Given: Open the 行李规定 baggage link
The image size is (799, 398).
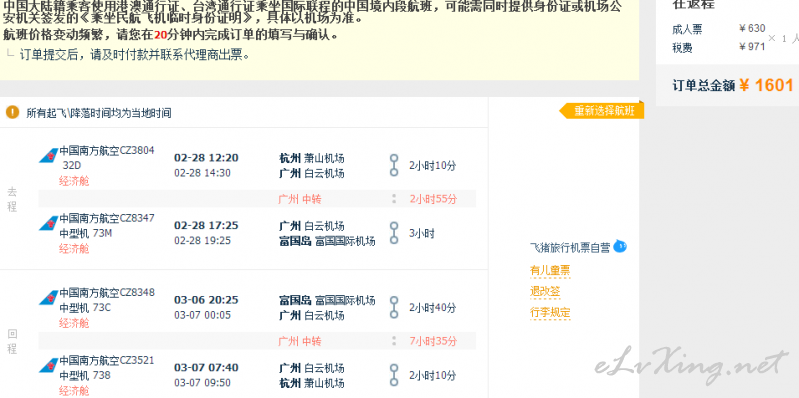Looking at the screenshot, I should coord(550,313).
